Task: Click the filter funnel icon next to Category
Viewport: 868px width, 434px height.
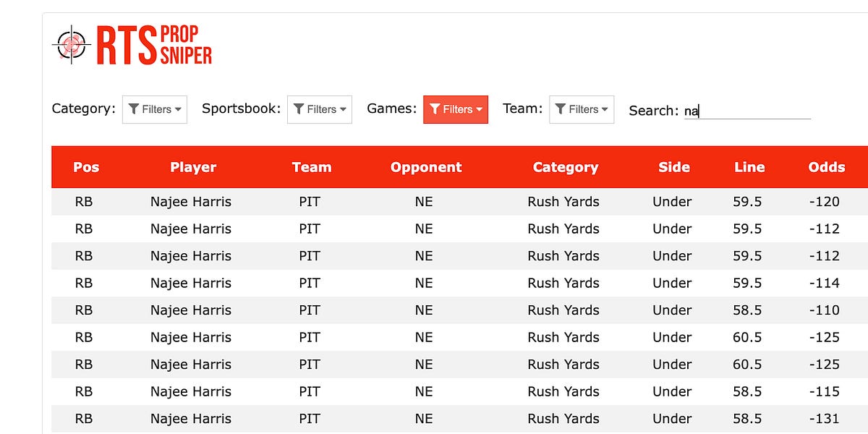Action: pyautogui.click(x=133, y=109)
